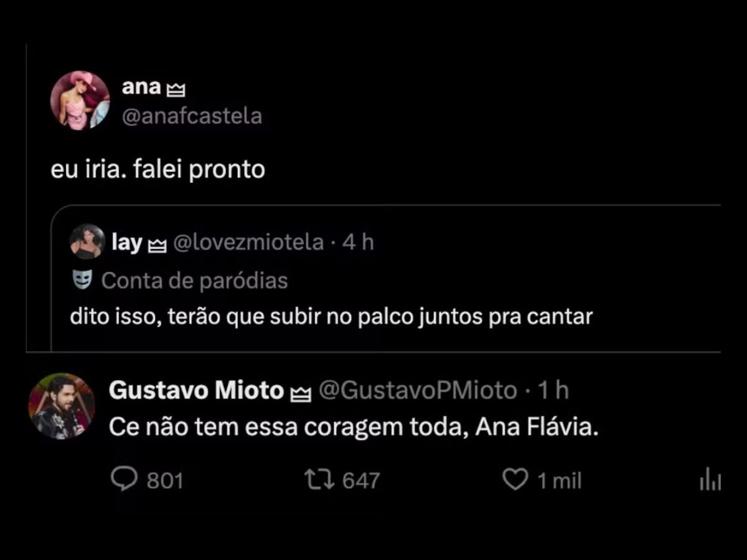Click the "eu iria. falei pronto" post text

click(x=158, y=169)
